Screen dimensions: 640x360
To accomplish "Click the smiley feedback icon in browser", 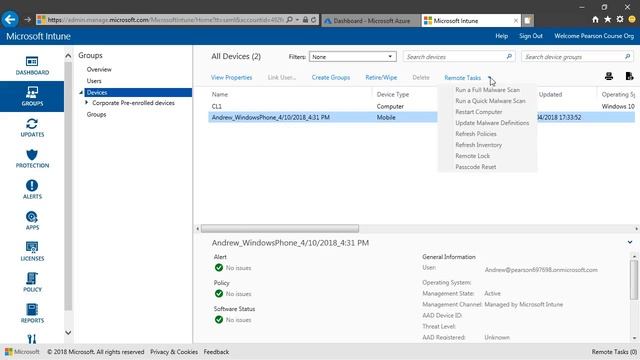I will (632, 19).
